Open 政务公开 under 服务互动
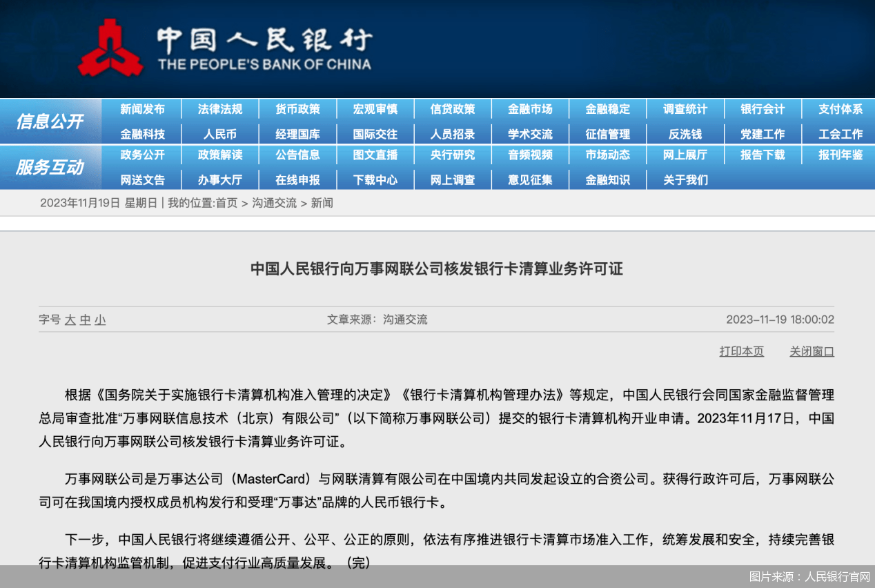 click(x=142, y=155)
